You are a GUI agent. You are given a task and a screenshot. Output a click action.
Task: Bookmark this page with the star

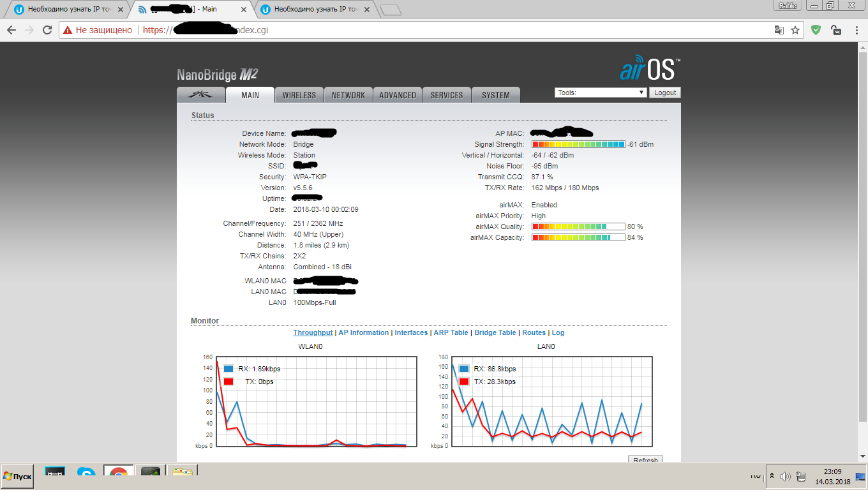pos(795,30)
